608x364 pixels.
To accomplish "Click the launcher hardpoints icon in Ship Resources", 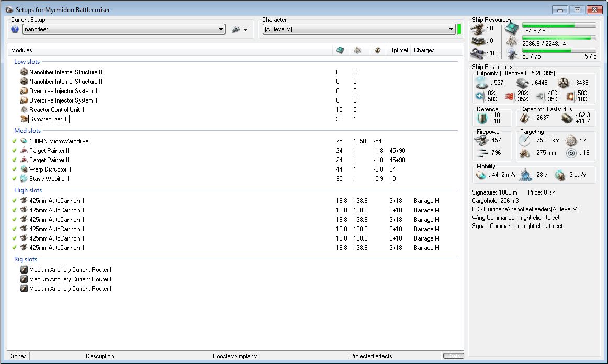I will tap(478, 41).
